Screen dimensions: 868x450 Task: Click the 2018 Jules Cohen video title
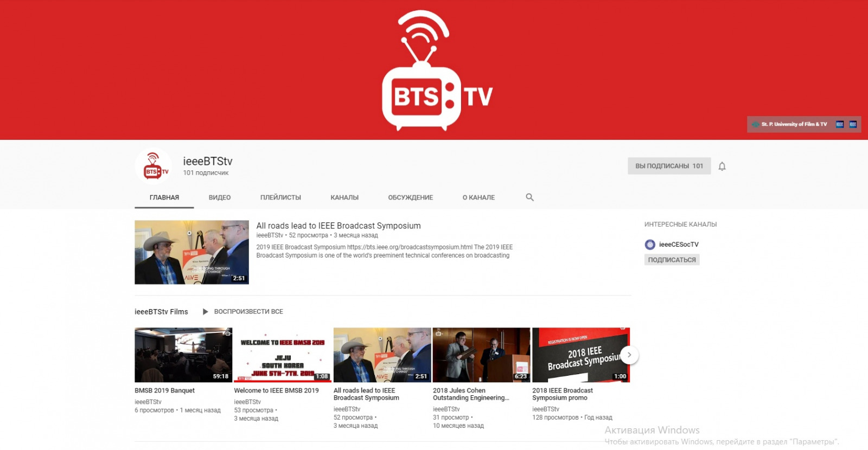click(470, 394)
